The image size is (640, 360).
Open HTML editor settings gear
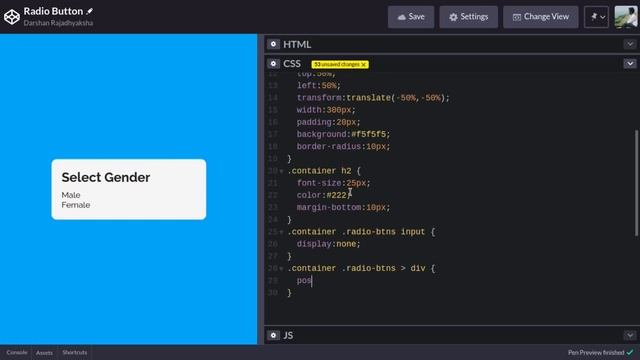tap(273, 44)
